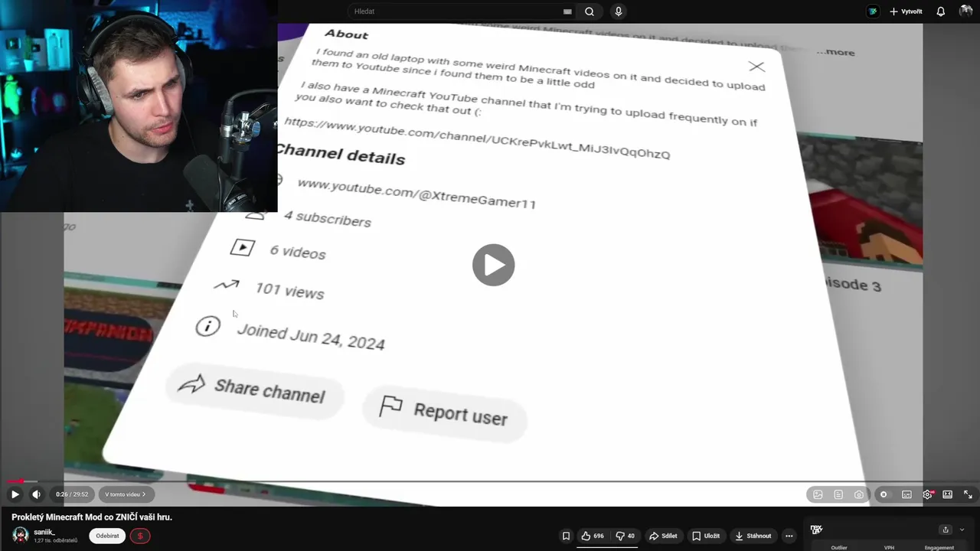Click the small play button in player controls
This screenshot has height=551, width=980.
[x=15, y=494]
